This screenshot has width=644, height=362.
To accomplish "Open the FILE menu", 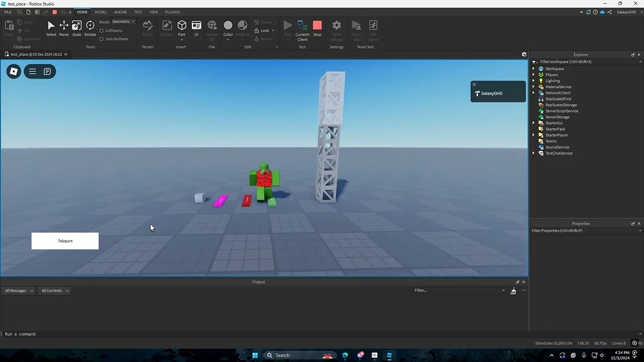I will (x=8, y=12).
